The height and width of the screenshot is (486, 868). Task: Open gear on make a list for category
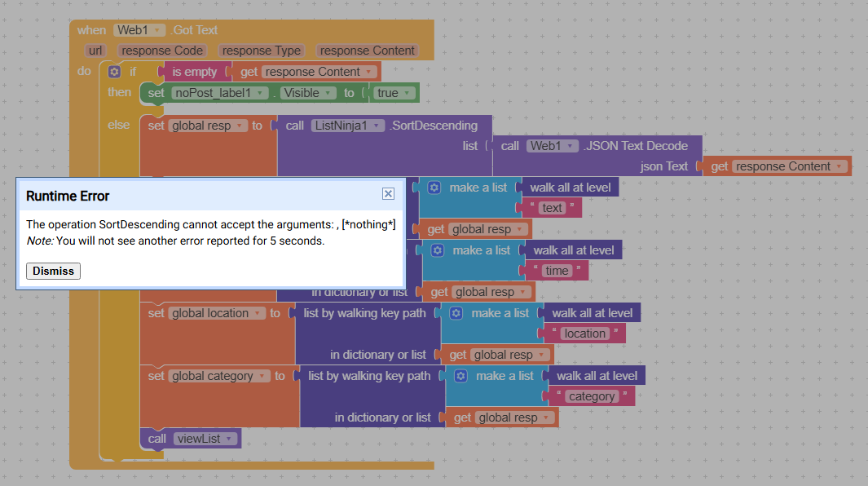pos(460,376)
